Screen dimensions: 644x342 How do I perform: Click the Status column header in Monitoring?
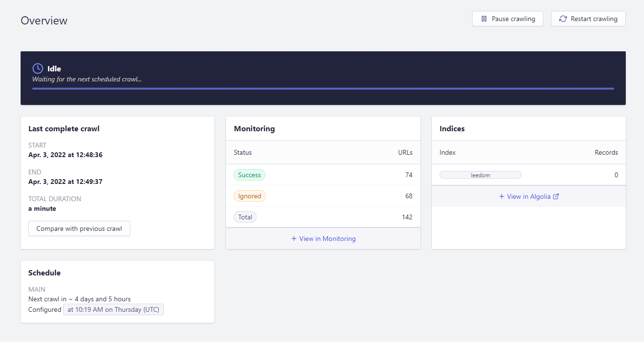point(242,152)
